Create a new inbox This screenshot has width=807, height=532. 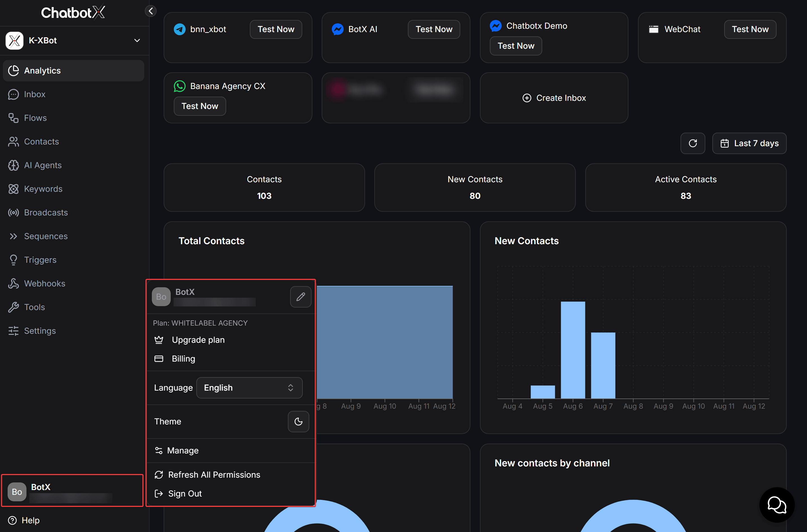tap(554, 98)
